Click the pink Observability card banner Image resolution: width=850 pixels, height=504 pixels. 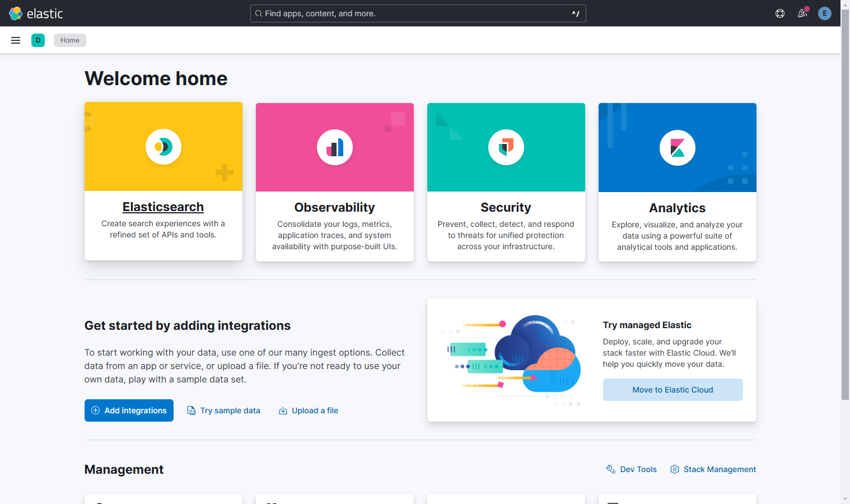(x=335, y=147)
